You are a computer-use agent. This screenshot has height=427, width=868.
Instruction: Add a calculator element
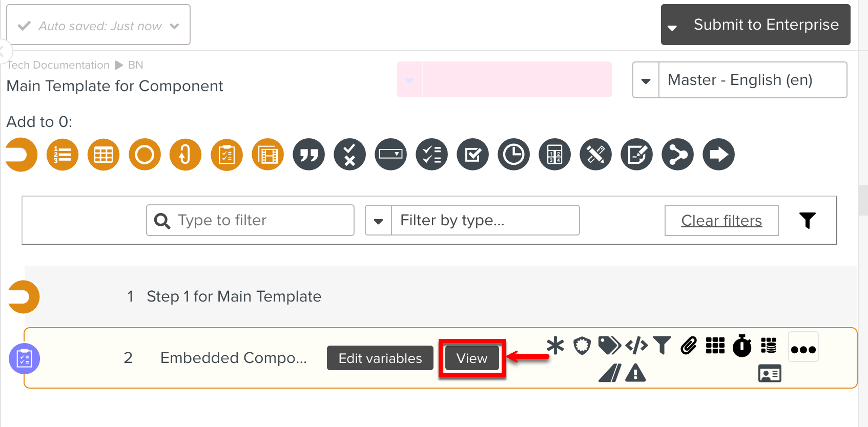pos(554,154)
